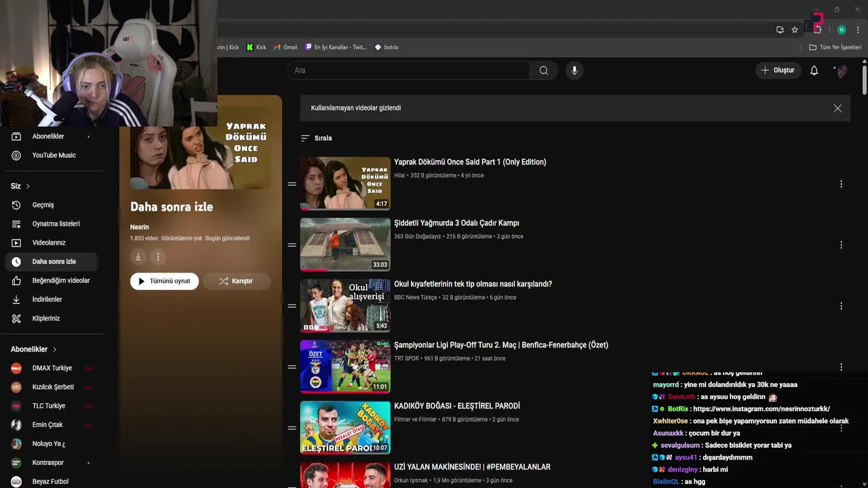Viewport: 868px width, 488px height.
Task: Click the Çadır Kampı video thumbnail
Action: pos(345,245)
